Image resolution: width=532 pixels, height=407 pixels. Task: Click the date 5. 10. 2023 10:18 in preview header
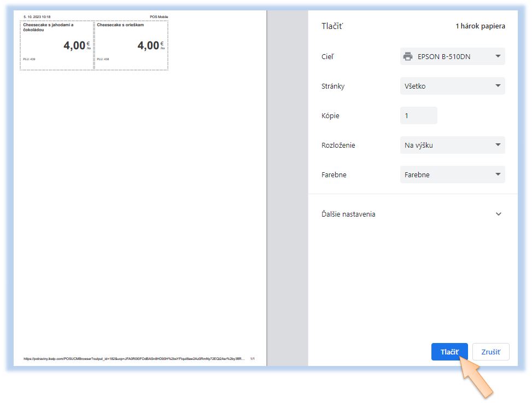[x=37, y=17]
